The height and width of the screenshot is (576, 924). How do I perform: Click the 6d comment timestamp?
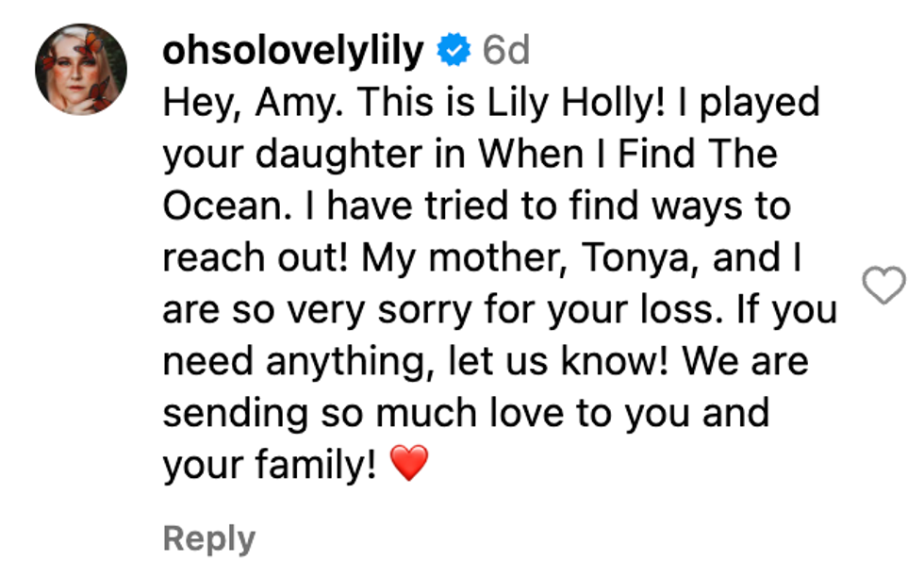pos(505,52)
